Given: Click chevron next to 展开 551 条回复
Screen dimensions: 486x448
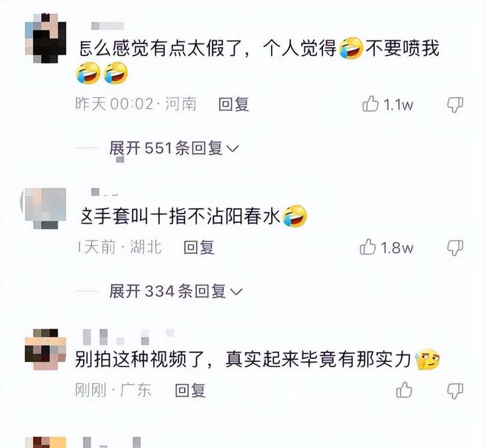Looking at the screenshot, I should [233, 149].
